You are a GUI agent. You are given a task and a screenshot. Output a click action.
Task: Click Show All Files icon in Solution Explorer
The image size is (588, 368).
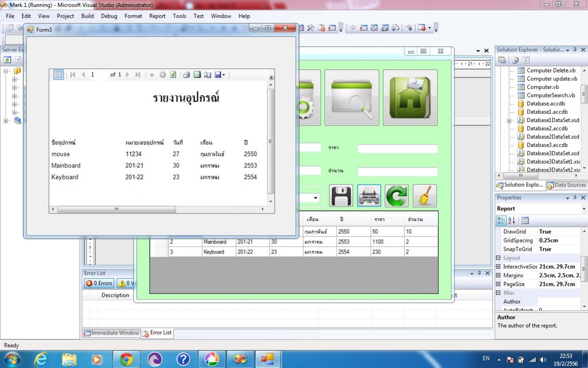(x=515, y=60)
